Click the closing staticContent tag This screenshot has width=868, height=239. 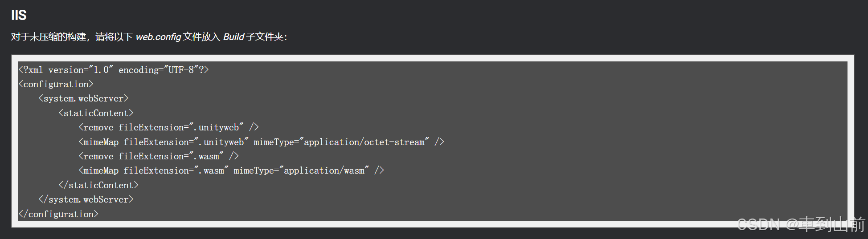tap(98, 185)
